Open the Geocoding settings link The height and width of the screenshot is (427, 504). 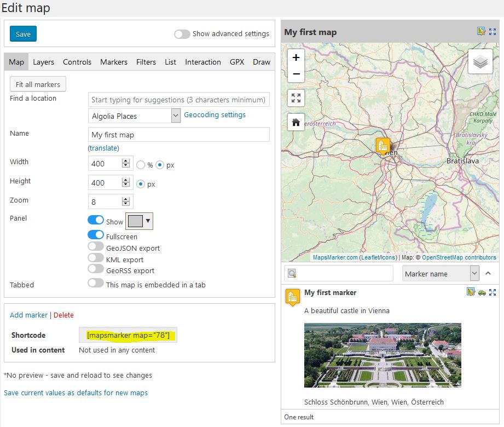(215, 115)
